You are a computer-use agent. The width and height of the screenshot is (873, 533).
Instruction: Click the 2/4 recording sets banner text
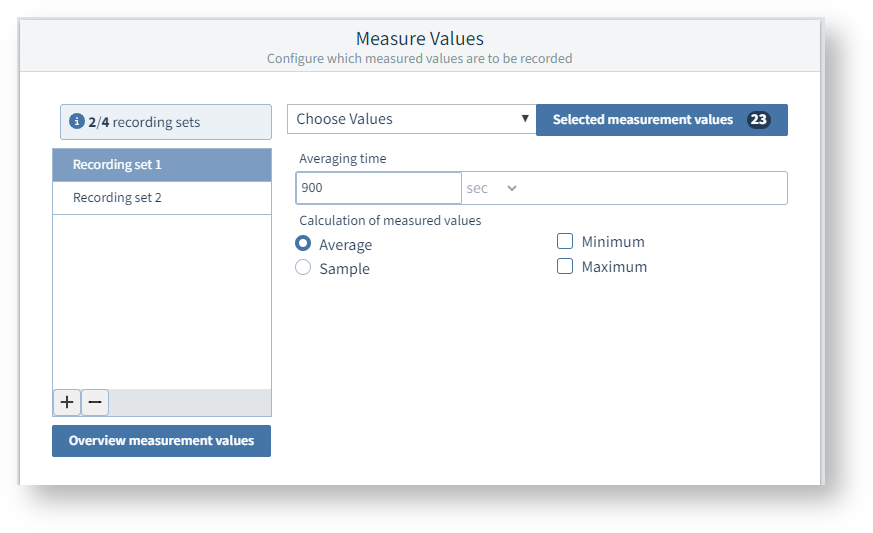click(x=144, y=123)
